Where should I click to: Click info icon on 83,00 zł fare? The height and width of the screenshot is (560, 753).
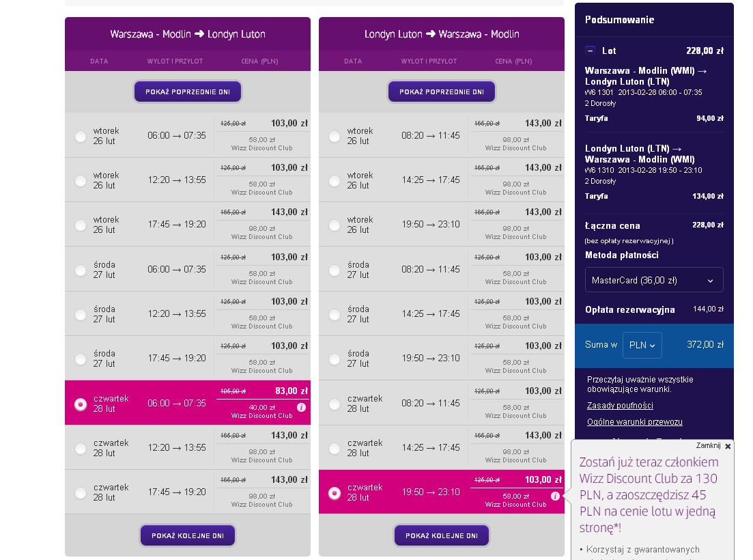[301, 407]
